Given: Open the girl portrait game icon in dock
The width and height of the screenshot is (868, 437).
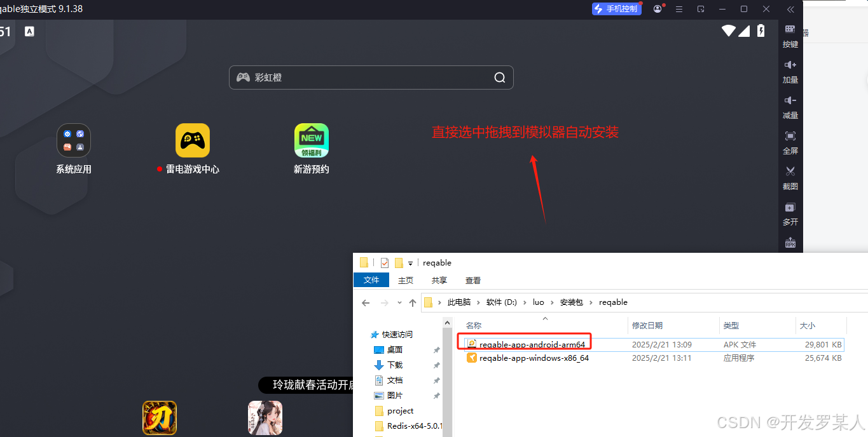Looking at the screenshot, I should pos(265,417).
